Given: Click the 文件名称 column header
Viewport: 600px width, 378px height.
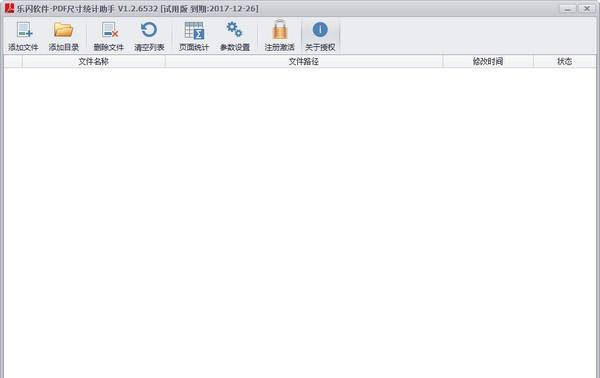Looking at the screenshot, I should pyautogui.click(x=94, y=62).
